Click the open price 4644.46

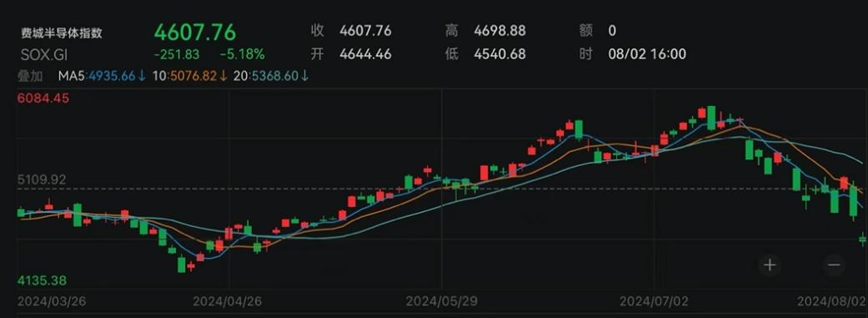pos(365,54)
